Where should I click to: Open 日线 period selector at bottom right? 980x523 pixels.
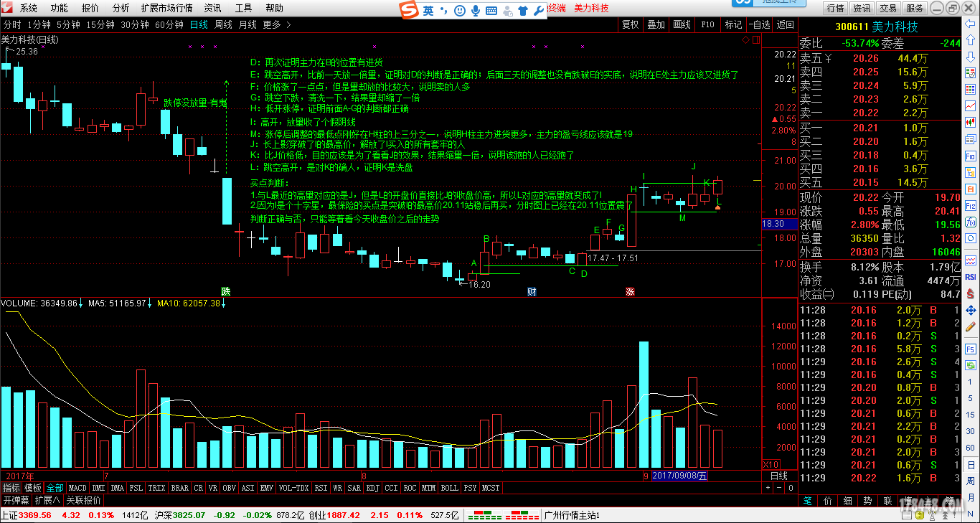pos(779,476)
